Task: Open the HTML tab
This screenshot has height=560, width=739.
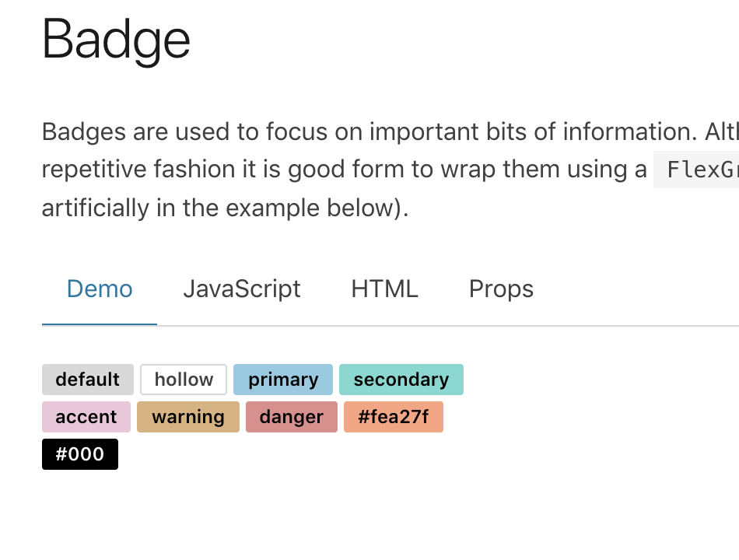Action: coord(384,289)
